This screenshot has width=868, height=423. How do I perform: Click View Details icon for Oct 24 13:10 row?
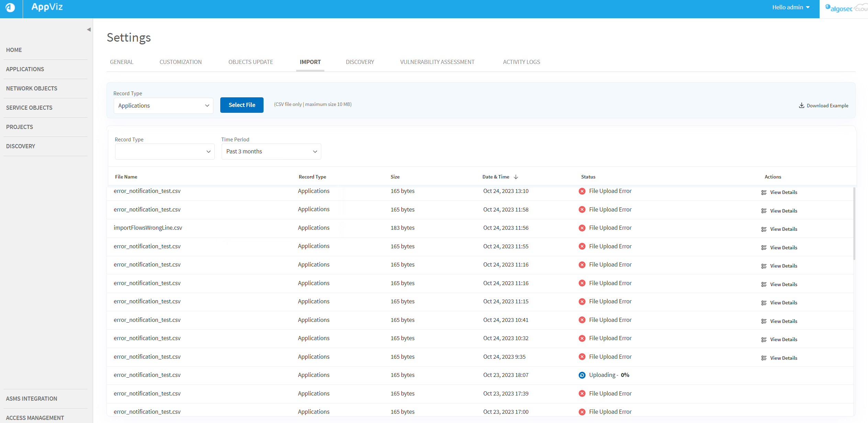[x=764, y=193]
